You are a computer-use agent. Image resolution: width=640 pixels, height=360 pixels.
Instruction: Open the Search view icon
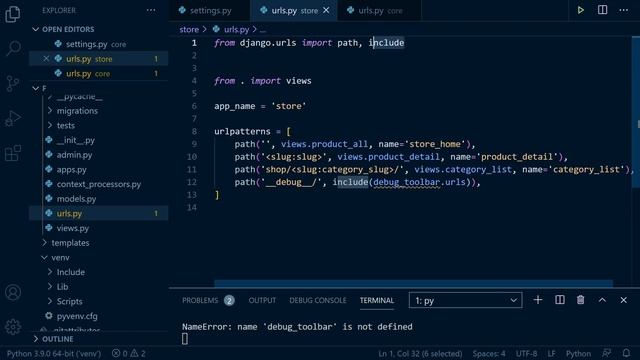13,49
